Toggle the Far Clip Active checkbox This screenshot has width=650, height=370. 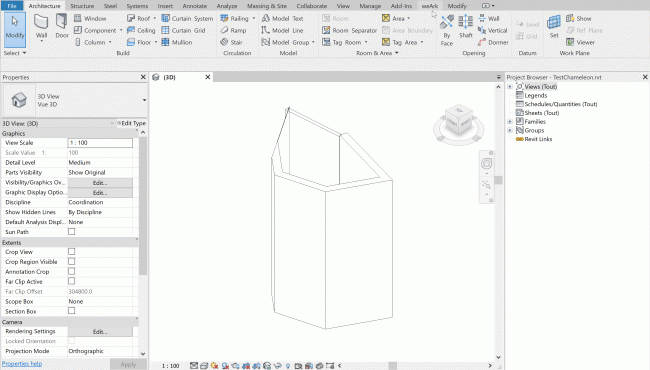[x=72, y=281]
